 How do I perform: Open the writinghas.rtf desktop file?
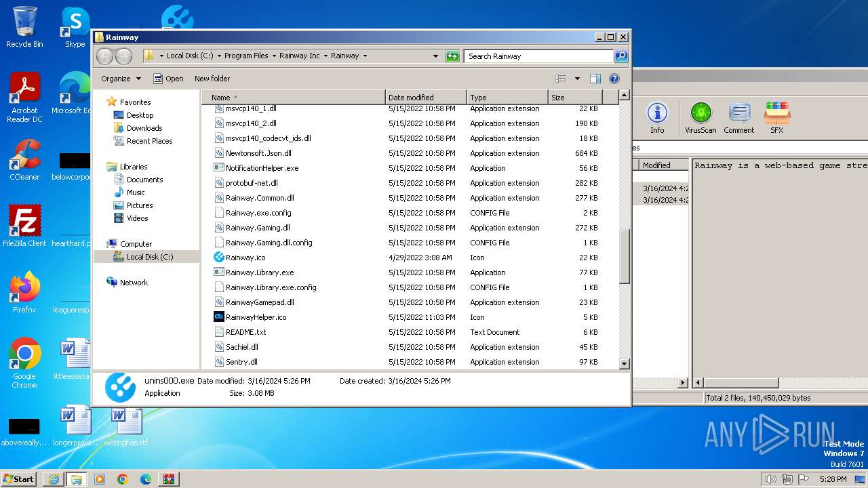click(x=126, y=426)
